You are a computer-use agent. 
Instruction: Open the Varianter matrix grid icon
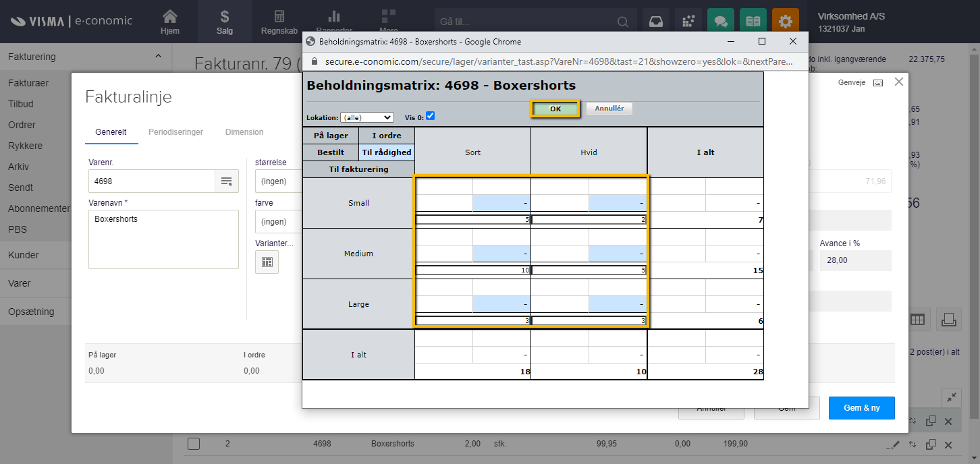click(267, 262)
